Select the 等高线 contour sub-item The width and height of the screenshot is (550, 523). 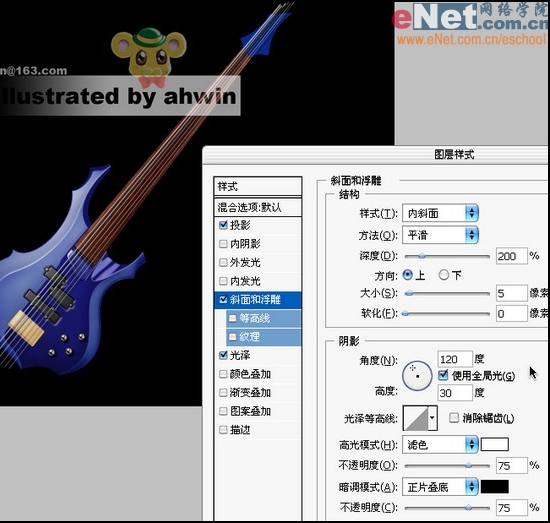tap(263, 319)
